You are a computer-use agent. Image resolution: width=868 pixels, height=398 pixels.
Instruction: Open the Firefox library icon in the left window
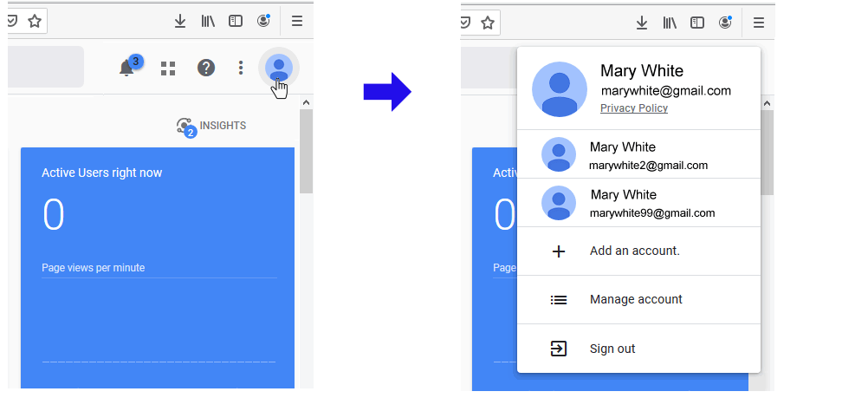[x=208, y=22]
